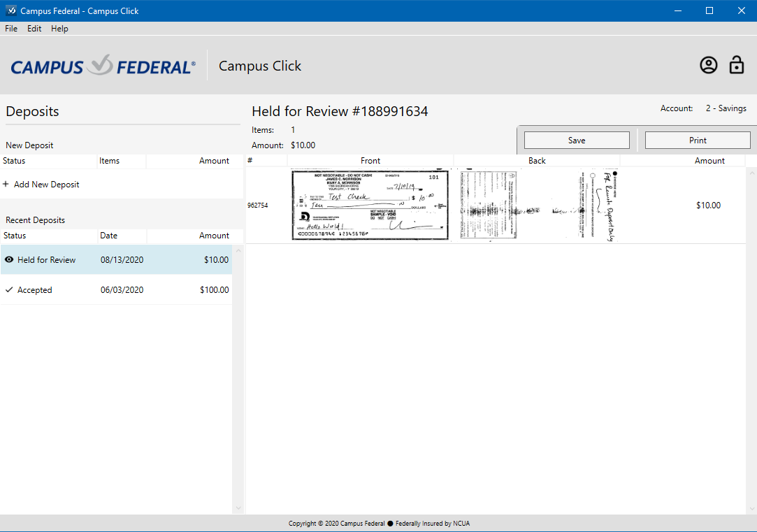This screenshot has width=757, height=532.
Task: Click the $10.00 amount in check row
Action: point(708,205)
